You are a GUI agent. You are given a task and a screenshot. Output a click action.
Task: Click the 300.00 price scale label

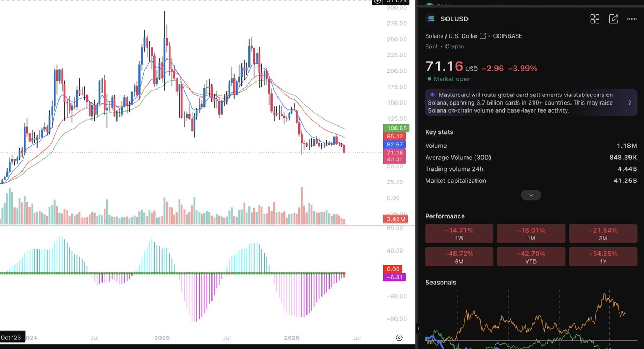pos(396,8)
